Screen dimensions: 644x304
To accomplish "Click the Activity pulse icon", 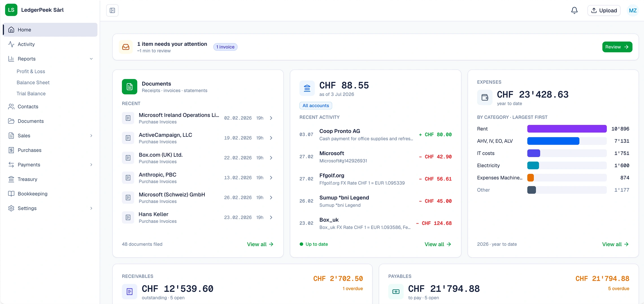I will point(11,44).
